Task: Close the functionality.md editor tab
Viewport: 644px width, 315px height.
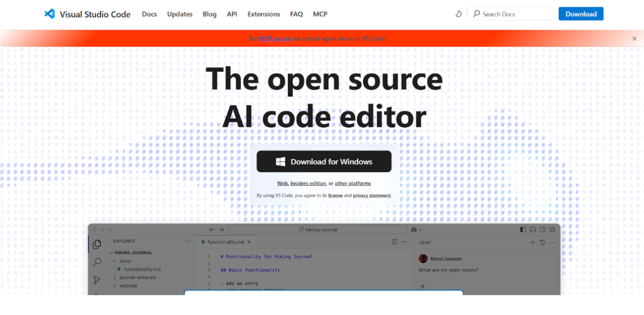Action: [x=249, y=242]
